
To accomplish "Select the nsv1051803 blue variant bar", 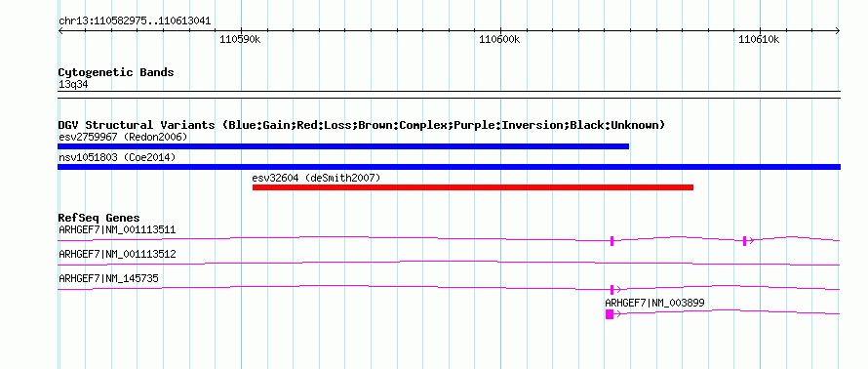I will (449, 167).
